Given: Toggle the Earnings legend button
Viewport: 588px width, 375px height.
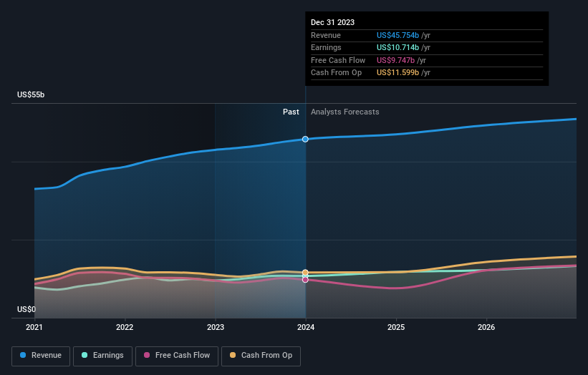Looking at the screenshot, I should point(102,356).
